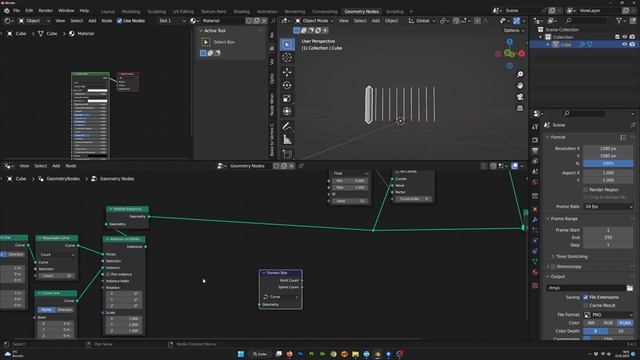
Task: Click the navigation gizmo blue Z axis
Action: click(x=509, y=42)
